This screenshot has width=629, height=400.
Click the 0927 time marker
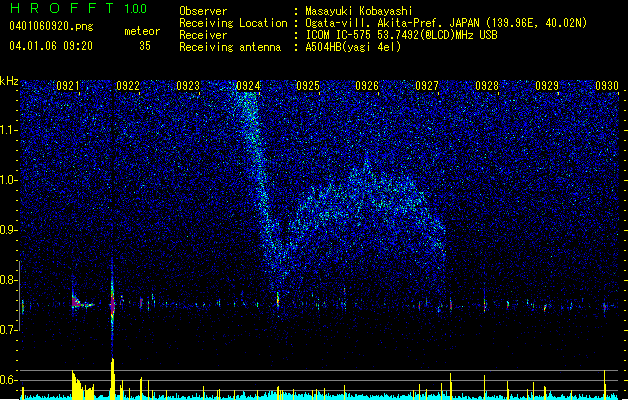coord(427,86)
